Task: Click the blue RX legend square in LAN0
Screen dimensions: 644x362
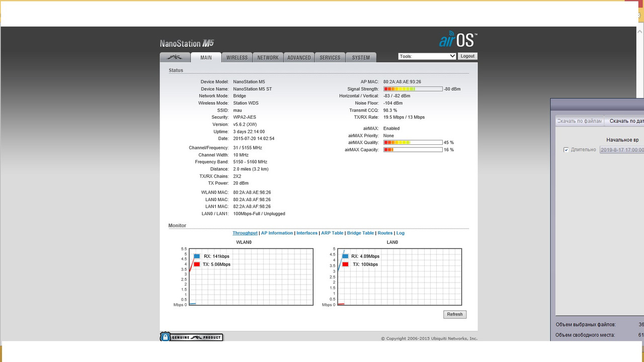Action: coord(345,256)
